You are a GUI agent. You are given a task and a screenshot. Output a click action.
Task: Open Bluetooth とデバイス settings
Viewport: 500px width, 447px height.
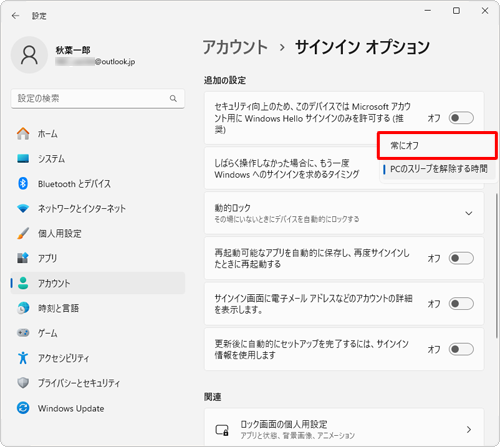98,184
